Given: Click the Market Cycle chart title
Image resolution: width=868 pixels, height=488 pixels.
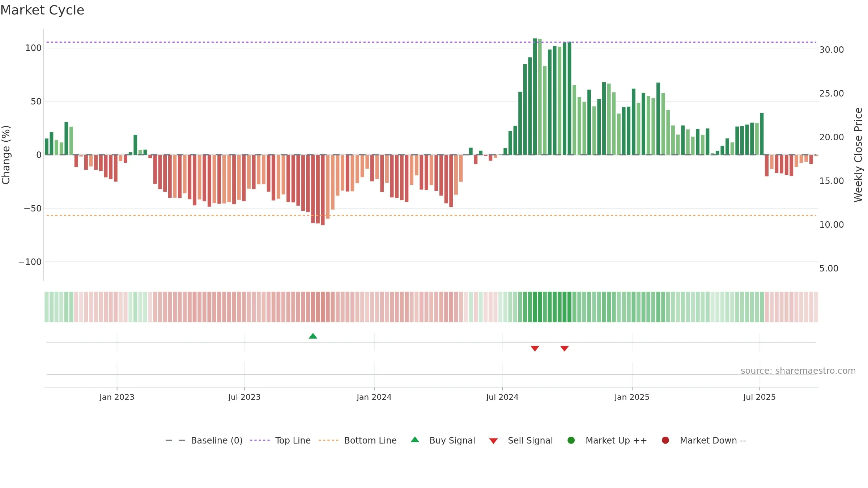Looking at the screenshot, I should tap(42, 10).
